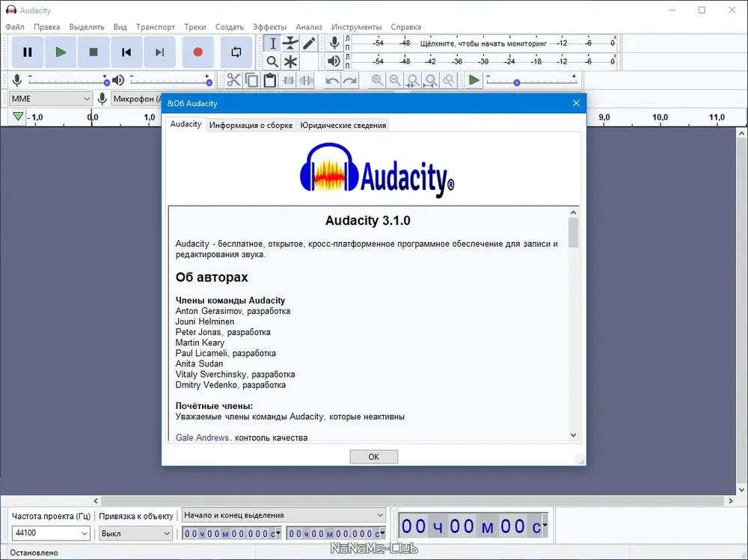This screenshot has height=560, width=748.
Task: Click the red Record button
Action: pos(197,52)
